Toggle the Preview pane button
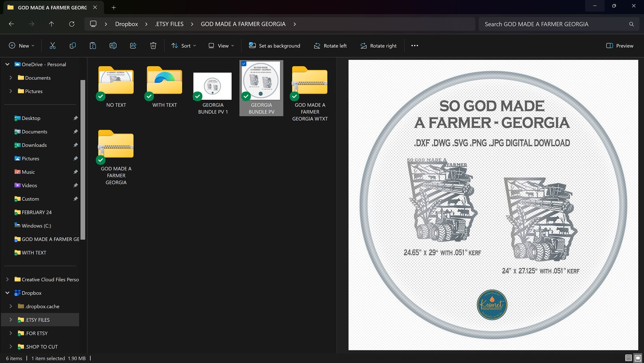The image size is (644, 363). tap(620, 46)
